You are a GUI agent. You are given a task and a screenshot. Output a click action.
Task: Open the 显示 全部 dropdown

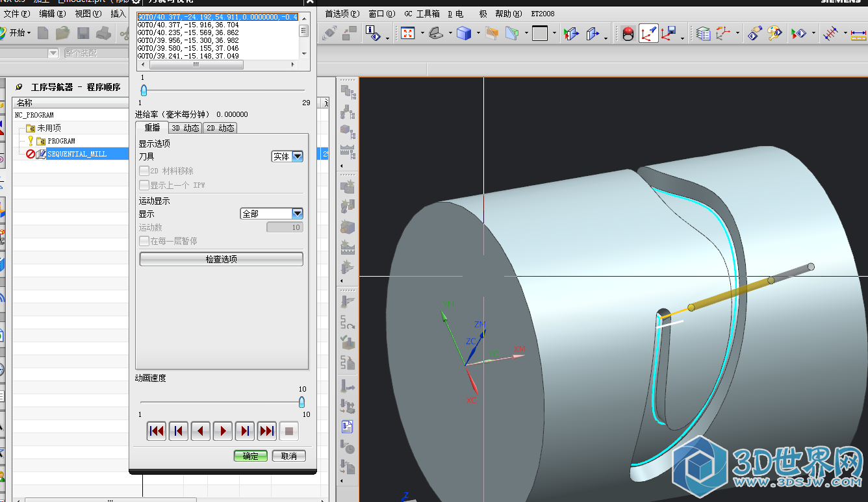(x=272, y=214)
